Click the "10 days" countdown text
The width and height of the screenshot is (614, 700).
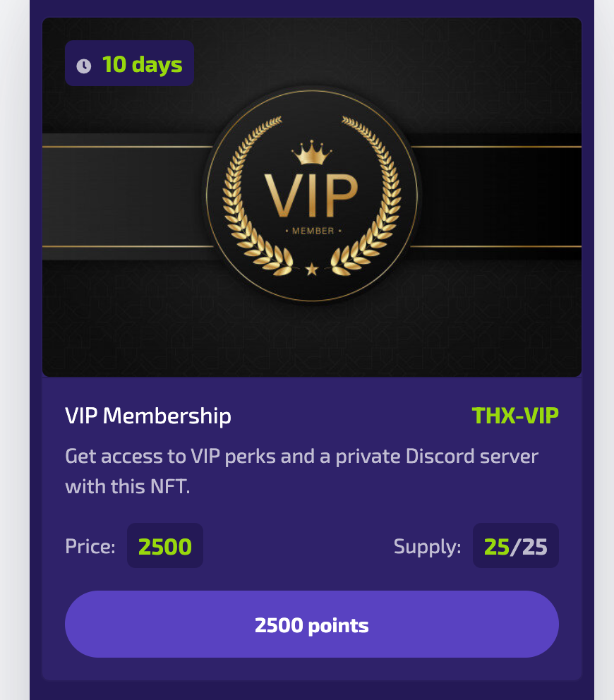[x=142, y=64]
